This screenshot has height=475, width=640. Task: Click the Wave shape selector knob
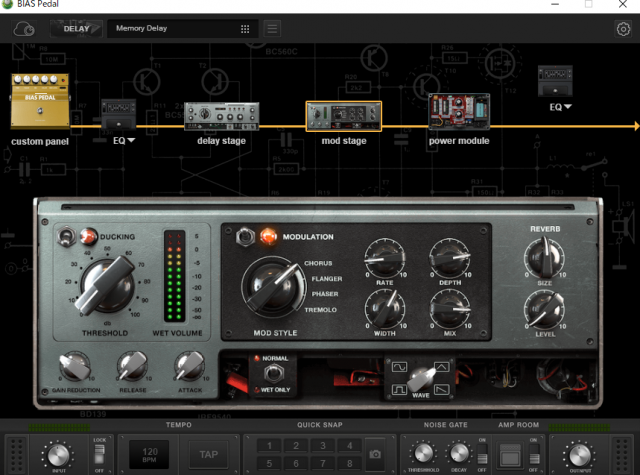click(421, 378)
